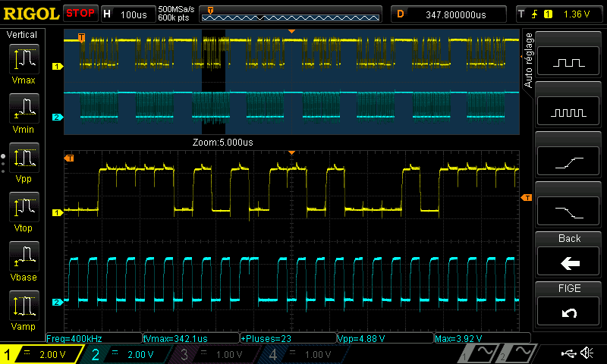Click the 500MSa/s sample rate readout
The image size is (607, 364).
click(x=176, y=9)
